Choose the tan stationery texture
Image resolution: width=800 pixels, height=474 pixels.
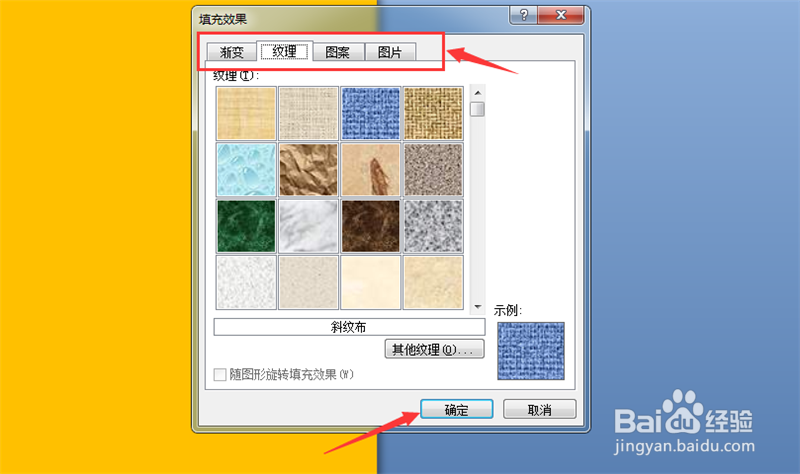[x=433, y=282]
